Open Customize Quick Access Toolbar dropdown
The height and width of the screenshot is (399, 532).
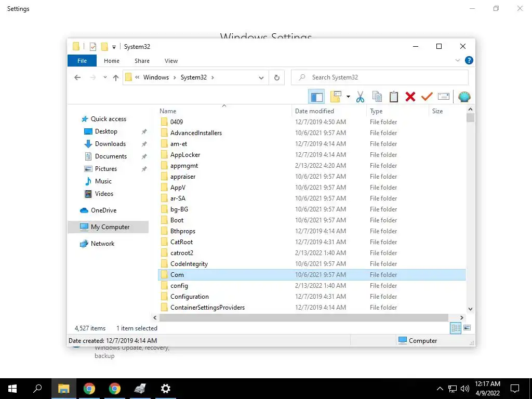(114, 47)
